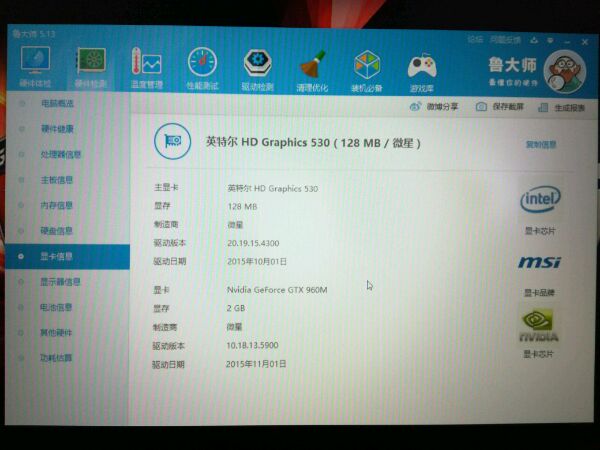Click driver date 2015年11月01日
Viewport: 600px width, 450px height.
[x=256, y=364]
